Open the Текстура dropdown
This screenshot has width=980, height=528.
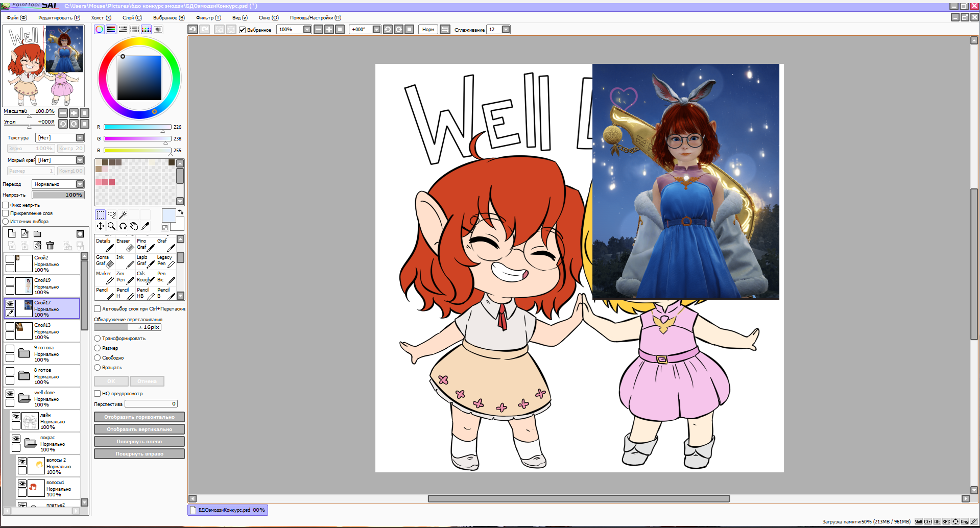tap(80, 138)
